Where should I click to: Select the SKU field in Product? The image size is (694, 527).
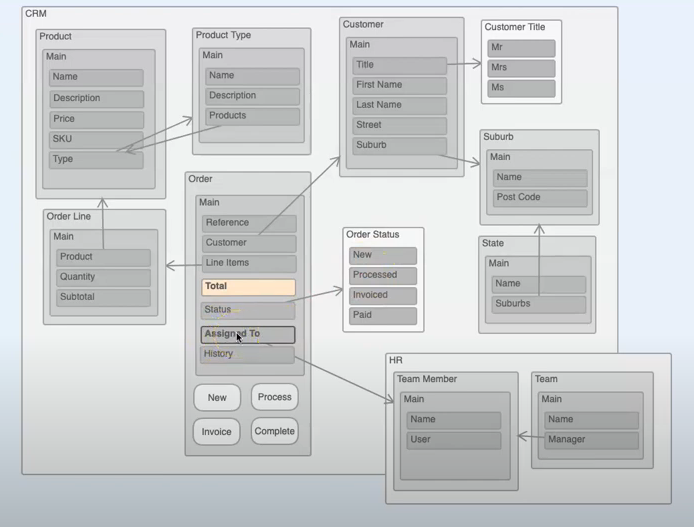pyautogui.click(x=96, y=140)
